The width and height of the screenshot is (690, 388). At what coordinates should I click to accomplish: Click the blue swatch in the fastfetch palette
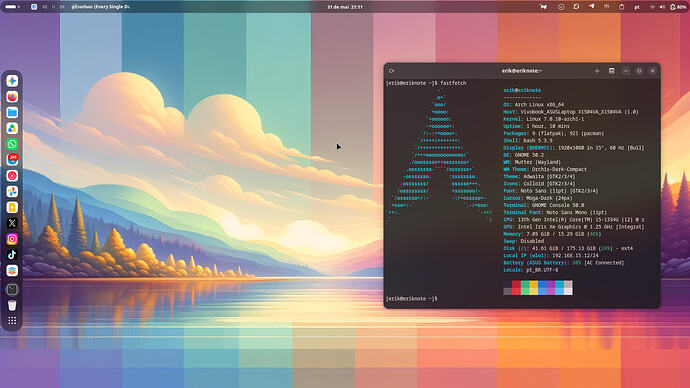tap(542, 288)
